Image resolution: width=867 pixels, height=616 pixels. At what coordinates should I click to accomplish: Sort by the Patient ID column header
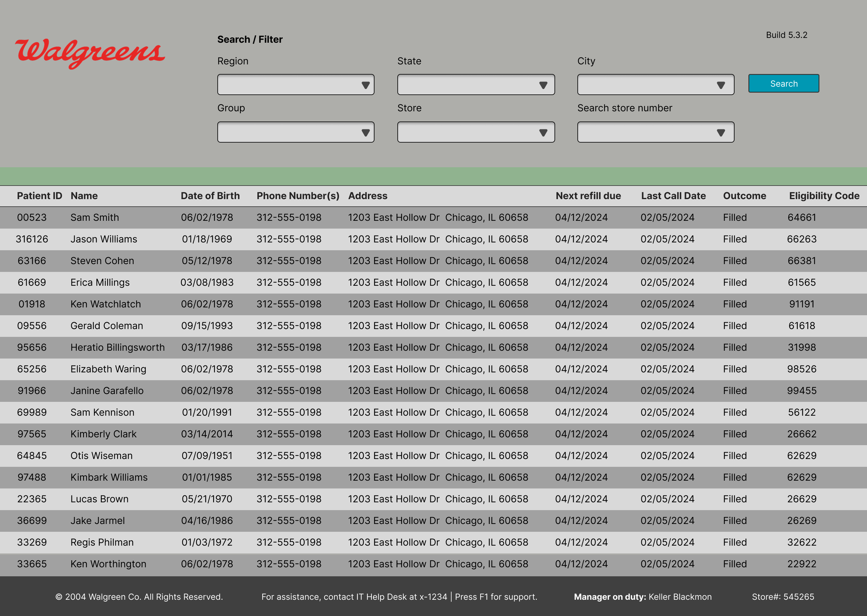coord(39,196)
